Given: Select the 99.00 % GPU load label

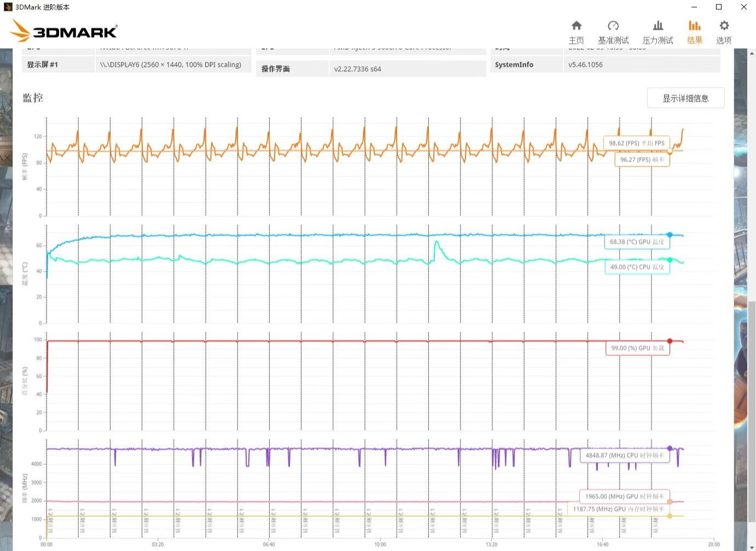Looking at the screenshot, I should (637, 348).
